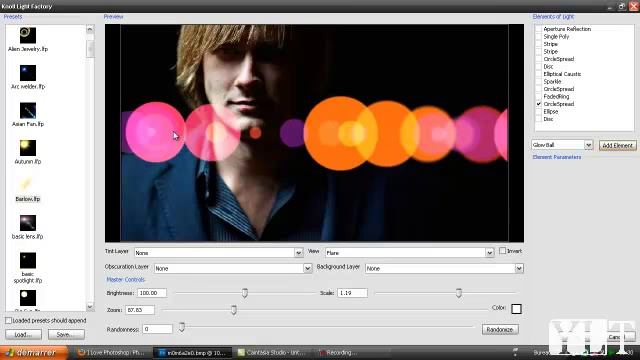Switch to the .bmp Photoshop taskbar item
The height and width of the screenshot is (360, 640).
coord(192,353)
